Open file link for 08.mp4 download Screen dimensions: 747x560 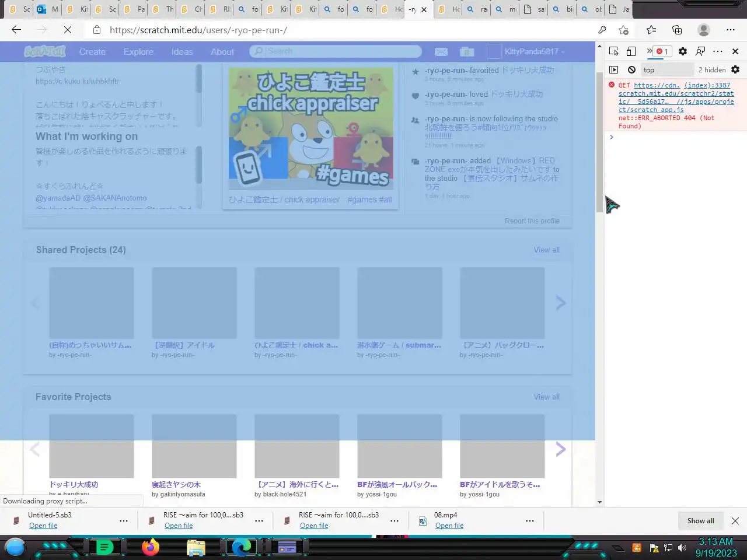tap(449, 526)
